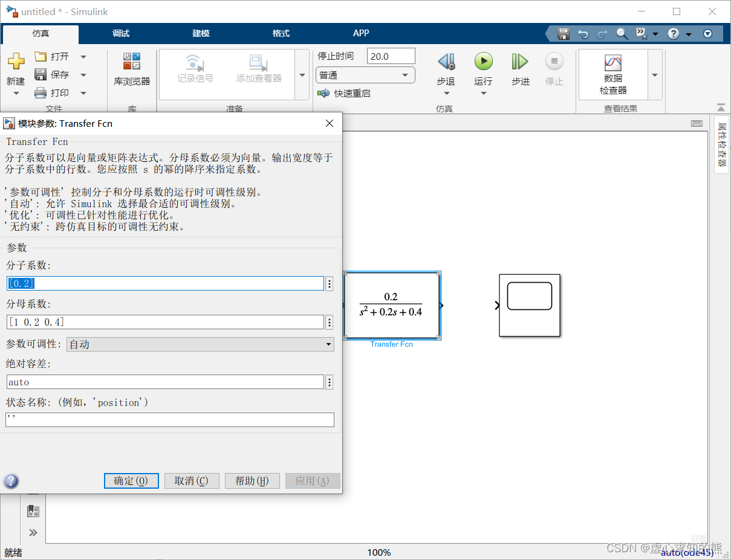Select the Transfer Fcn block

click(x=391, y=305)
